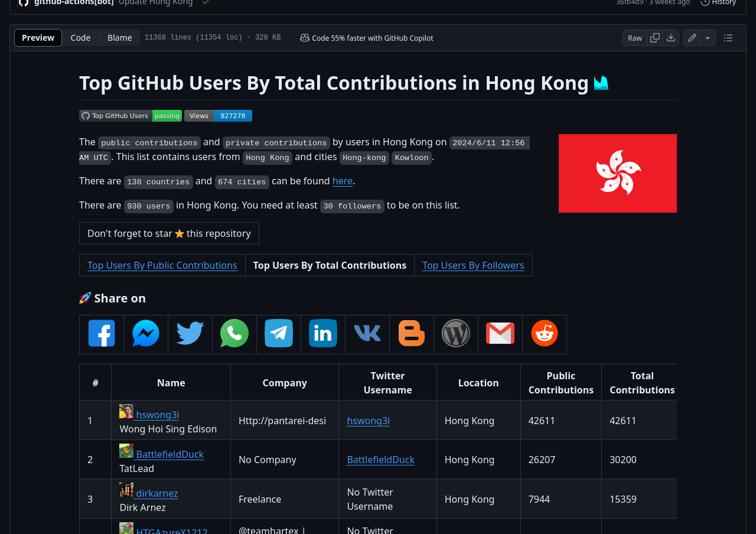Open the file History
The width and height of the screenshot is (756, 534).
(x=718, y=2)
